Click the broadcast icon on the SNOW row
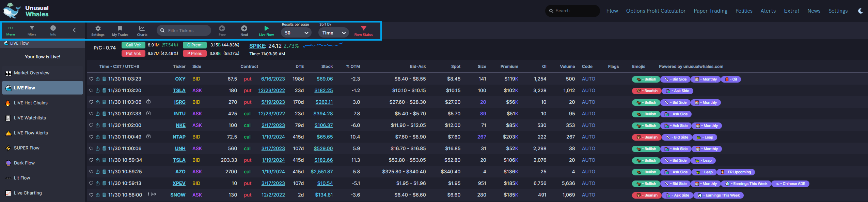The width and height of the screenshot is (868, 202). pyautogui.click(x=153, y=194)
